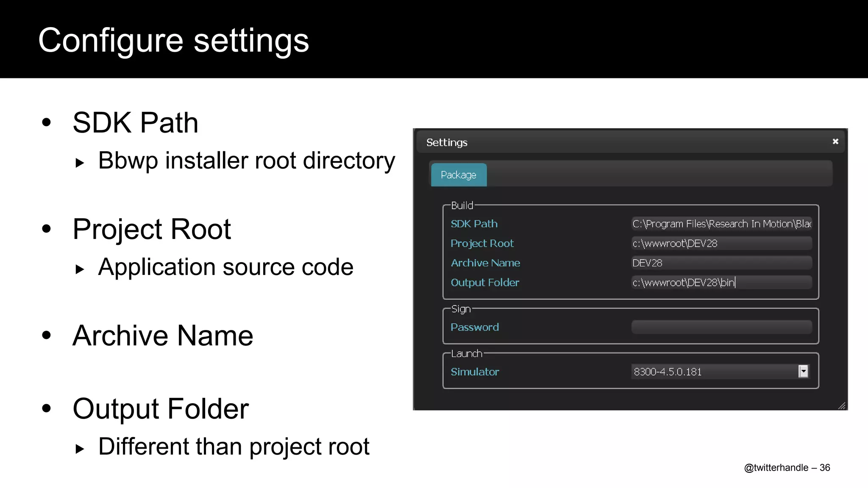
Task: Click the Sign group heading
Action: (x=461, y=309)
